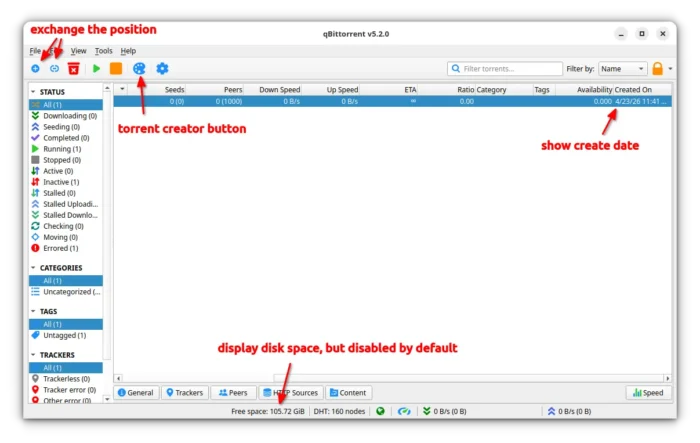
Task: Select Errored (1) status filter
Action: 66,248
